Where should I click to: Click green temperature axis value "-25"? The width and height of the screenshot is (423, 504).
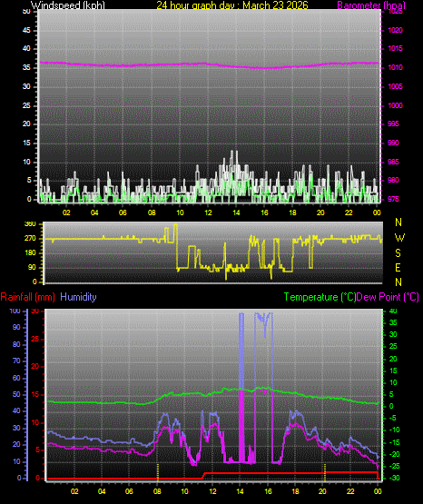(x=395, y=466)
